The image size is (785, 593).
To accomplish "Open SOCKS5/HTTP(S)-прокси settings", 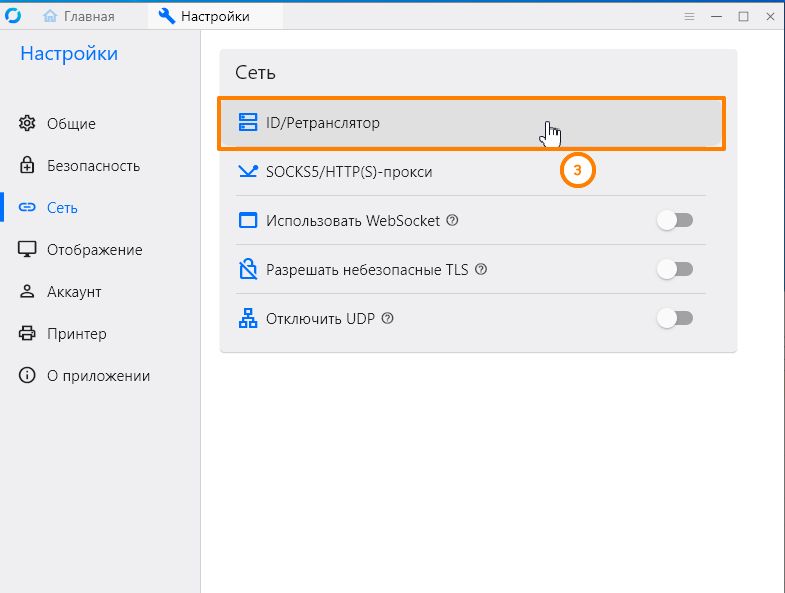I will click(471, 172).
